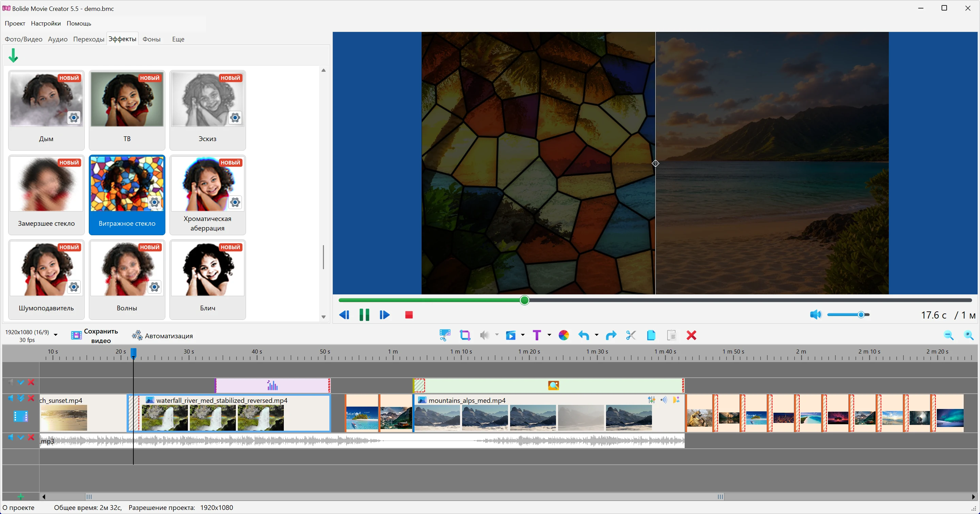Mute the mp3 audio track

11,437
